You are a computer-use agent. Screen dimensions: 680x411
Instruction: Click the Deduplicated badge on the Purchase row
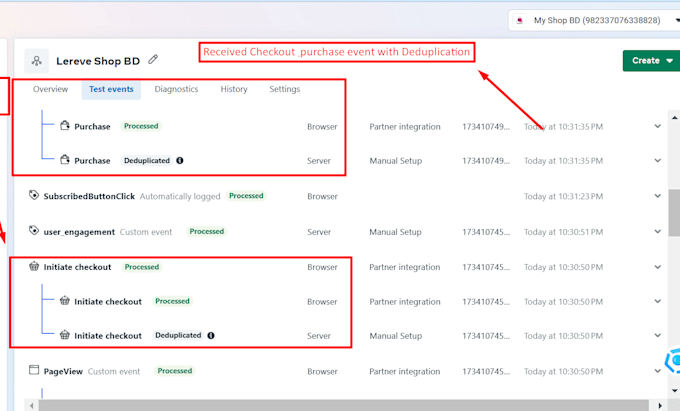(147, 160)
